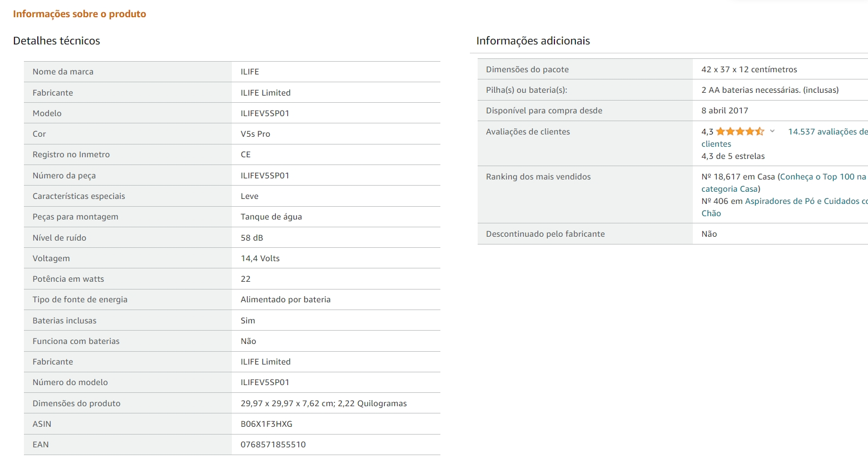Screen dimensions: 868x459
Task: Select the date 8 abril 2017
Action: 725,111
